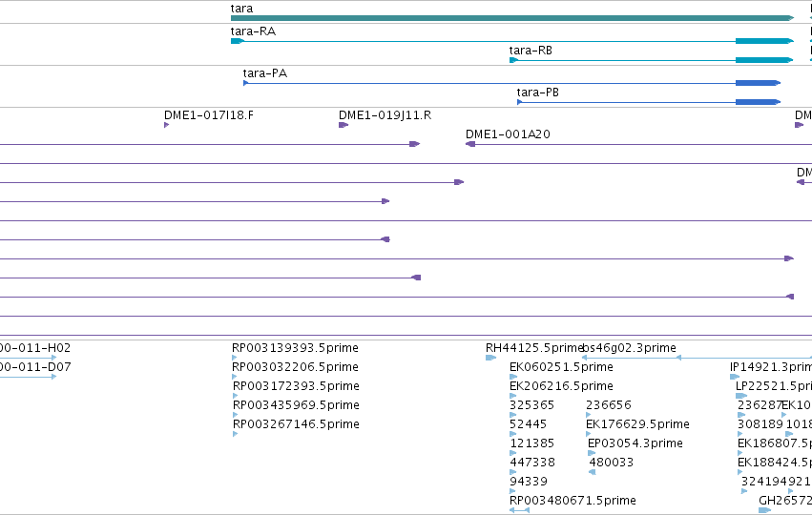Image resolution: width=812 pixels, height=515 pixels.
Task: Click the RP003480671.5prime double-arrow glyph
Action: pyautogui.click(x=519, y=510)
